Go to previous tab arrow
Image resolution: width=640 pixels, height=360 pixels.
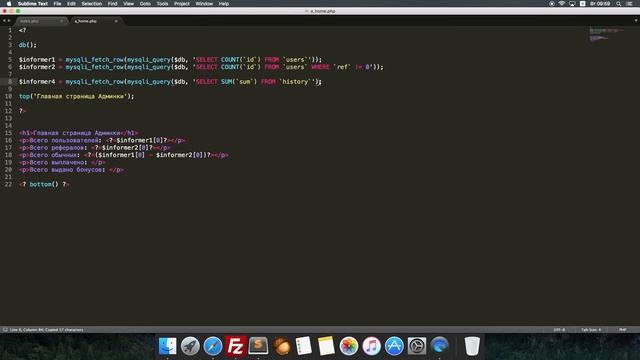4,21
